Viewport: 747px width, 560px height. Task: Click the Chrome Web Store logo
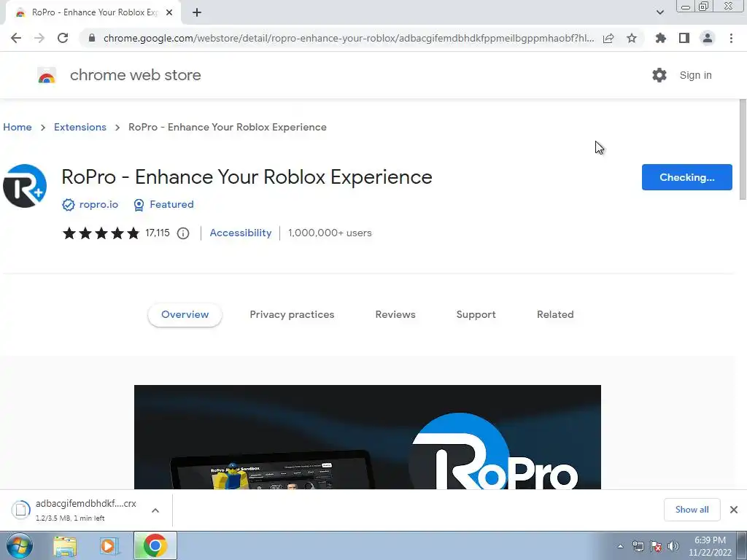click(47, 75)
